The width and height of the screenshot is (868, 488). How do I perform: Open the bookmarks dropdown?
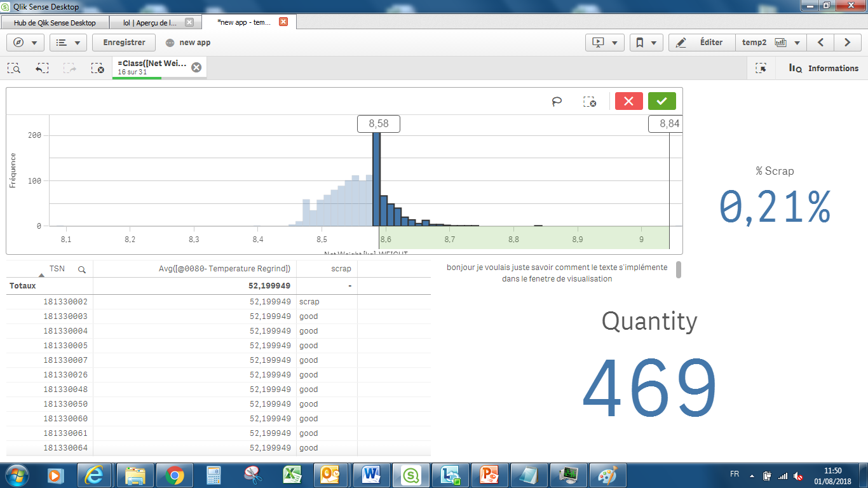tap(647, 43)
